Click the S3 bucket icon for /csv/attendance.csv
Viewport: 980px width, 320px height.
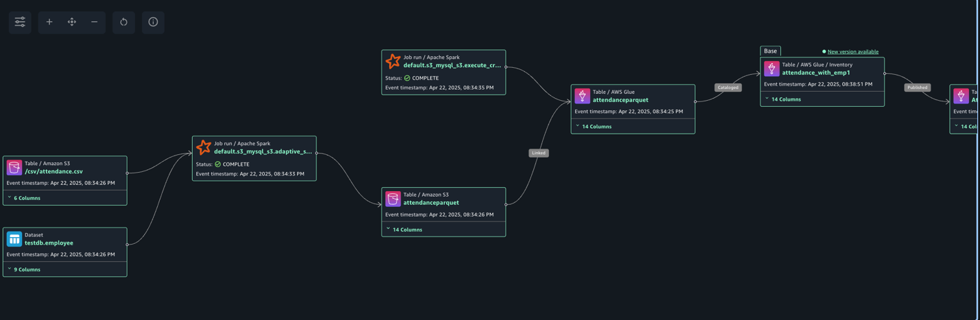click(14, 167)
